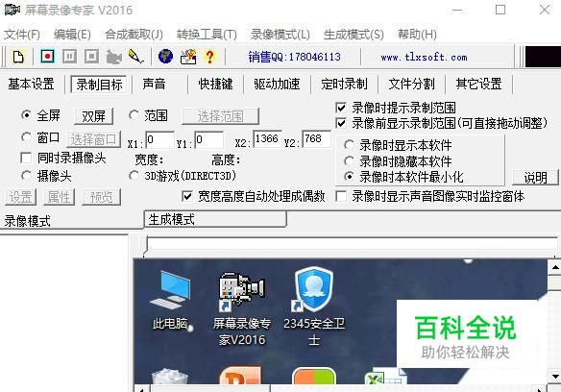Switch to the 快捷键 tab
The width and height of the screenshot is (561, 392).
click(x=215, y=85)
